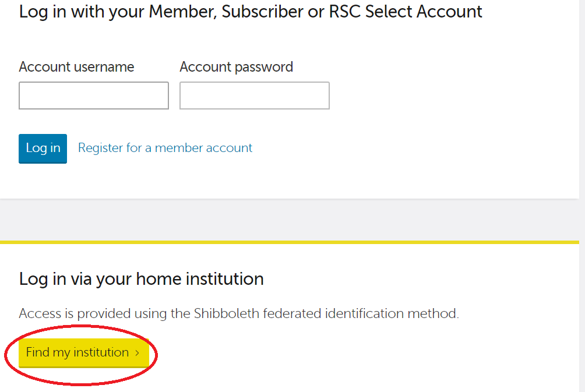Open Register for a member account link
The width and height of the screenshot is (585, 392).
pyautogui.click(x=165, y=148)
